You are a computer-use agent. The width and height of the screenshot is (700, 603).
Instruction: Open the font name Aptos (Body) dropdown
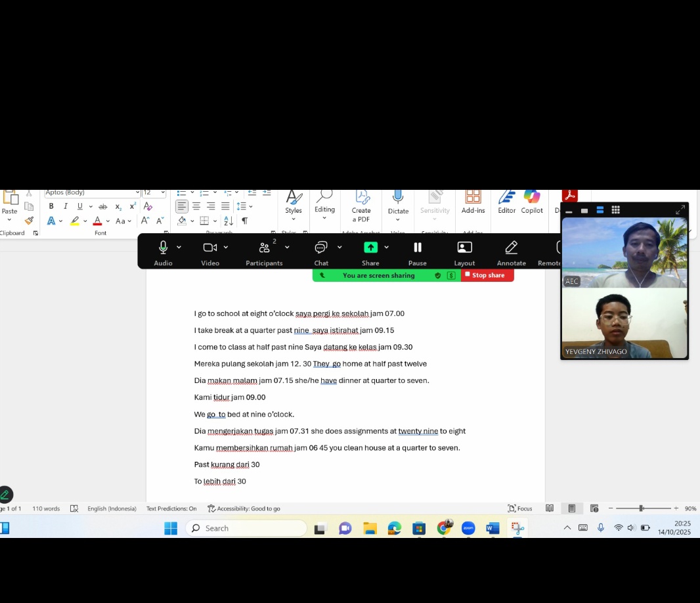pos(137,192)
